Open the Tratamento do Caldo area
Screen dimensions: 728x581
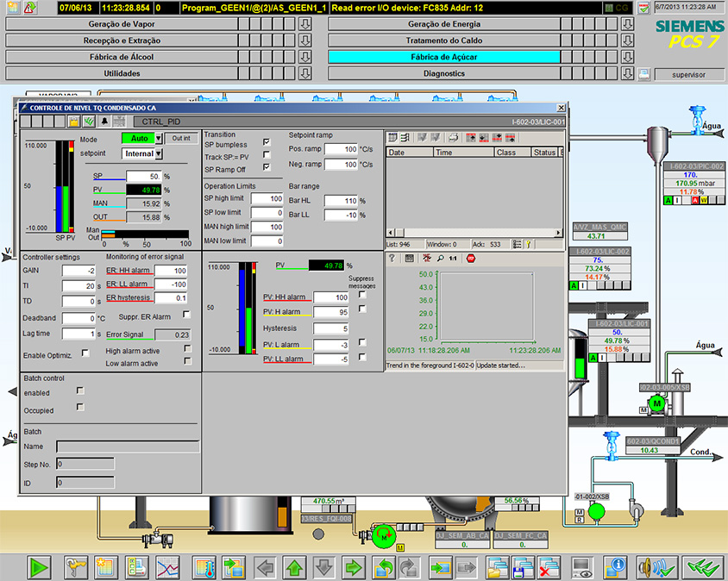444,41
